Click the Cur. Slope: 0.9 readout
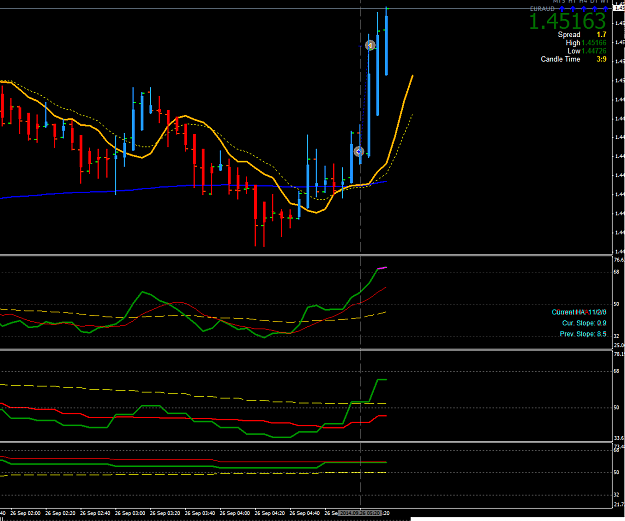This screenshot has height=521, width=625. click(584, 323)
